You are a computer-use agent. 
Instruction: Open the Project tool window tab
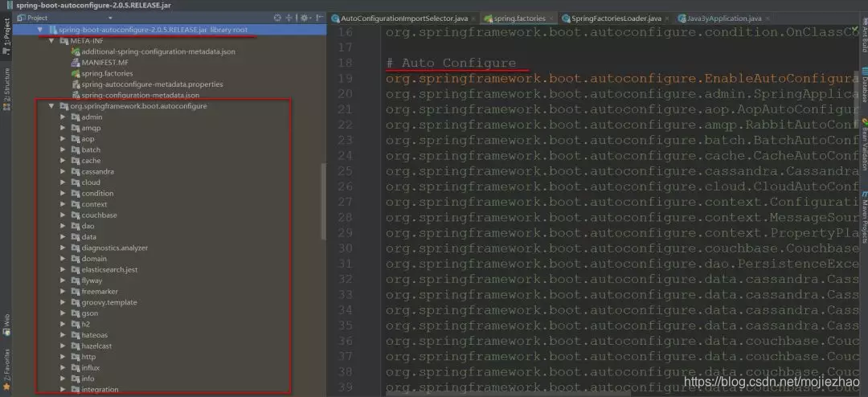pyautogui.click(x=6, y=36)
